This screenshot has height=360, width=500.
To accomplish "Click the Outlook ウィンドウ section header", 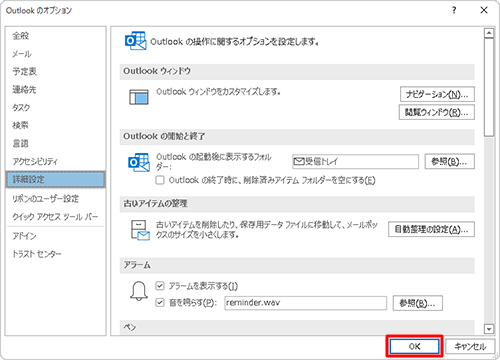I will point(297,71).
